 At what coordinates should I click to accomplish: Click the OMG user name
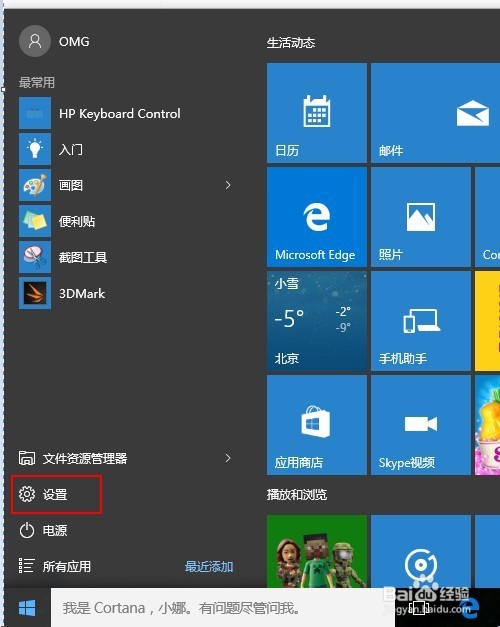(x=74, y=42)
